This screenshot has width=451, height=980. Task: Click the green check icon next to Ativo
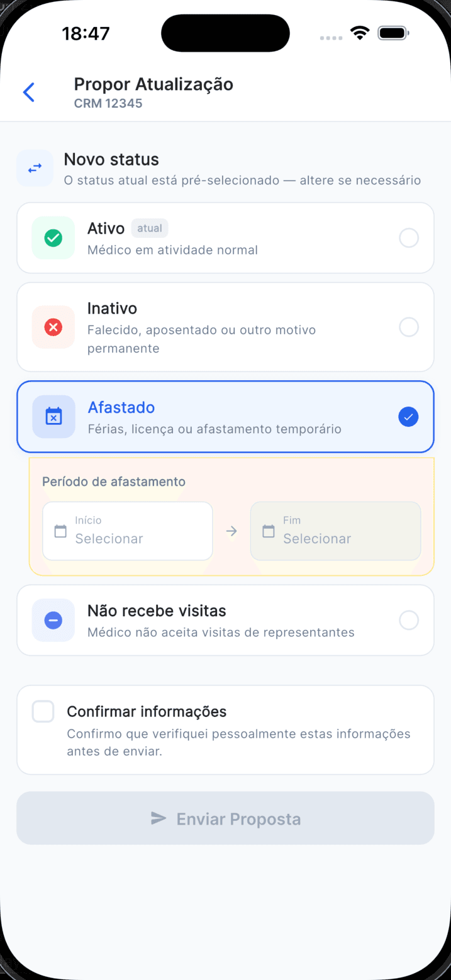53,237
